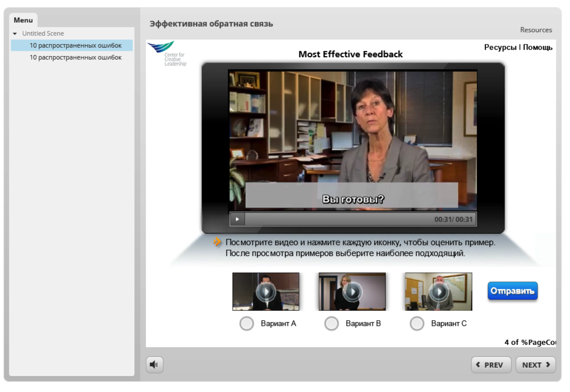The image size is (570, 392).
Task: Open the highlighted 10 распространенных ошибок item
Action: pos(72,45)
